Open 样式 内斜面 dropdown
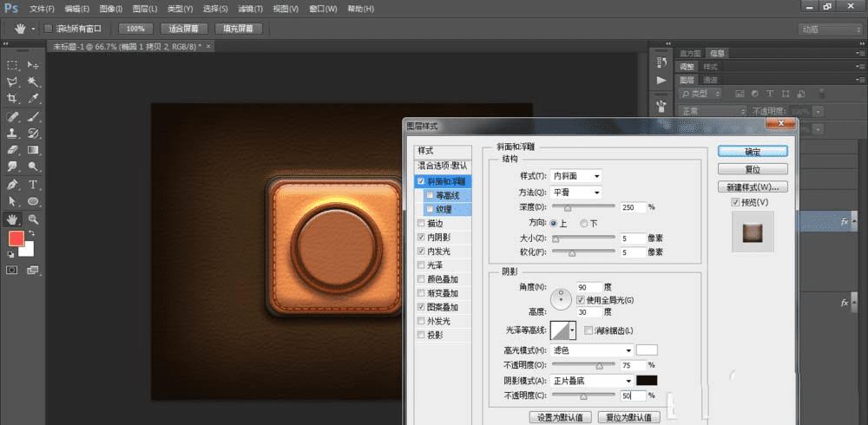The width and height of the screenshot is (868, 425). (576, 176)
